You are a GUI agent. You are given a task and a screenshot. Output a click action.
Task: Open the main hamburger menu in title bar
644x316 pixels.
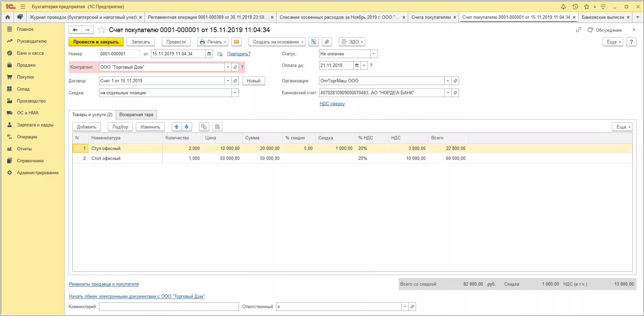[23, 6]
